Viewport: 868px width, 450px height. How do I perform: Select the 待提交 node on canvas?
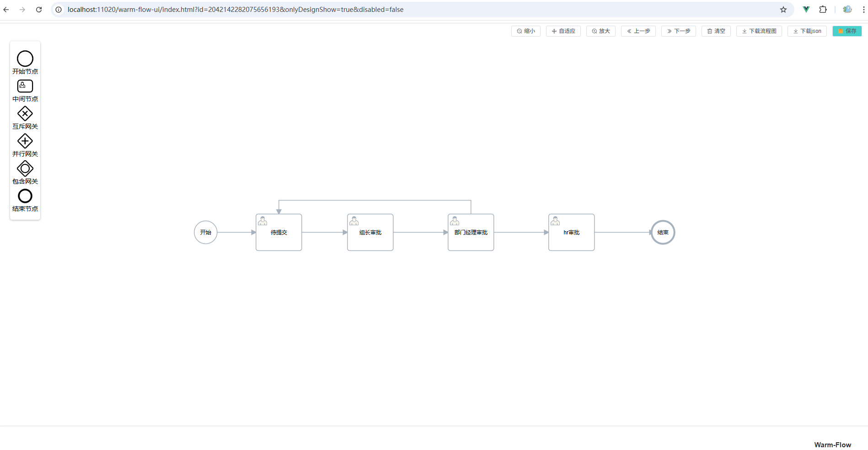point(279,233)
